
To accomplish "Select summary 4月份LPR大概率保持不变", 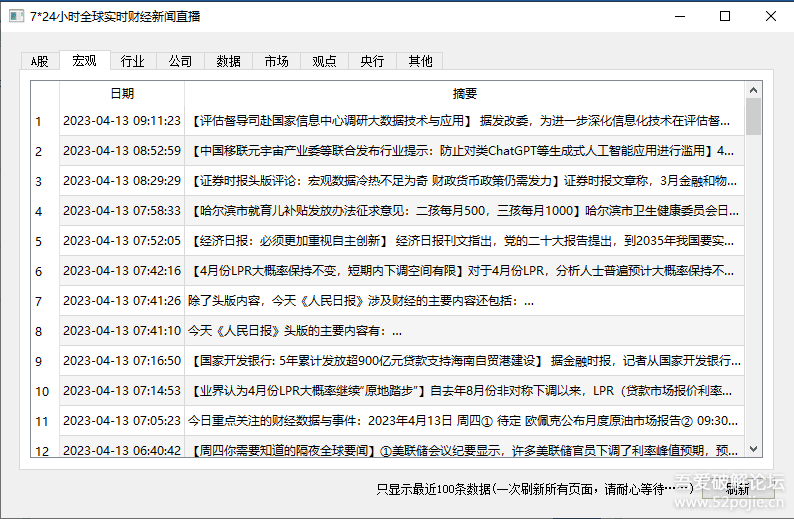I will tap(464, 271).
